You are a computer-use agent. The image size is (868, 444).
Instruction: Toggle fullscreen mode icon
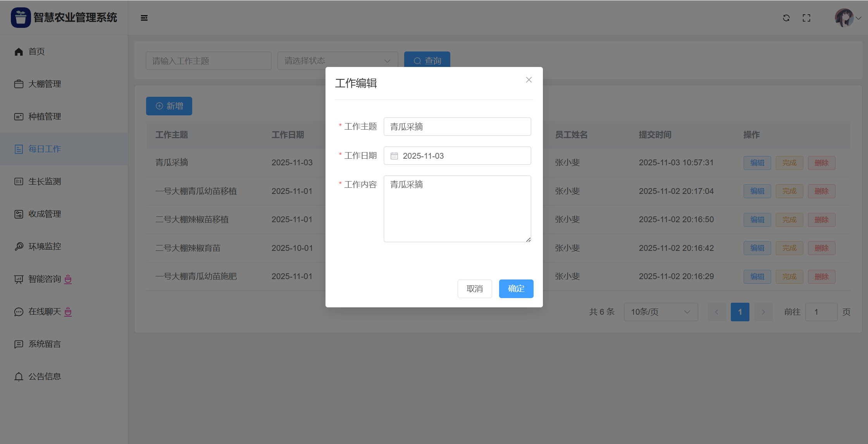coord(806,18)
